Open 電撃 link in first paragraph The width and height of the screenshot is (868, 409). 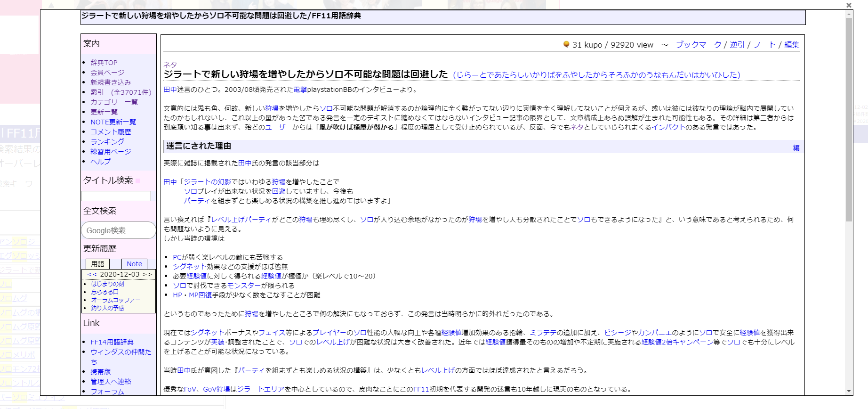point(300,90)
